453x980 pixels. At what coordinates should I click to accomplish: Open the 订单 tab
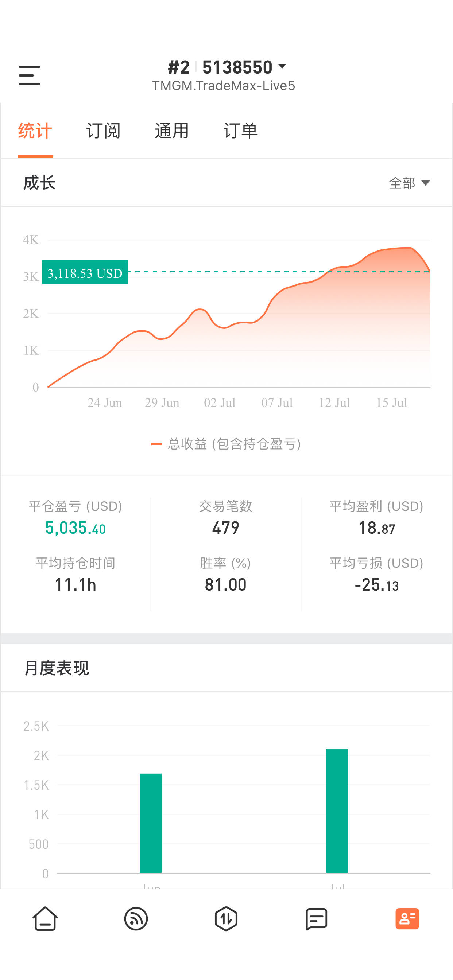click(x=240, y=131)
